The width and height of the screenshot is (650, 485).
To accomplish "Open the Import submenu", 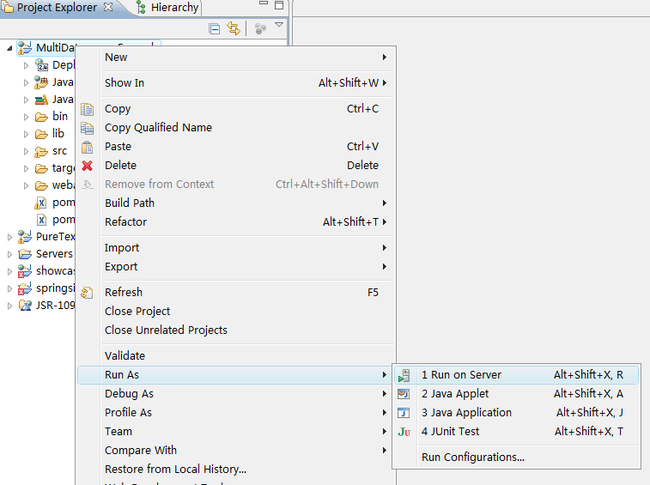I will [235, 248].
